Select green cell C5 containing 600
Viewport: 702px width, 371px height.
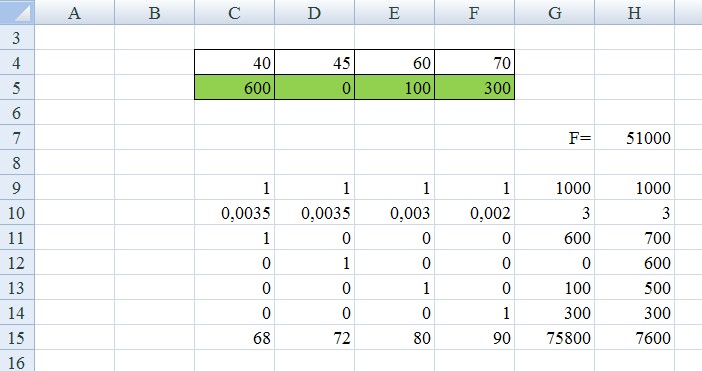point(235,87)
